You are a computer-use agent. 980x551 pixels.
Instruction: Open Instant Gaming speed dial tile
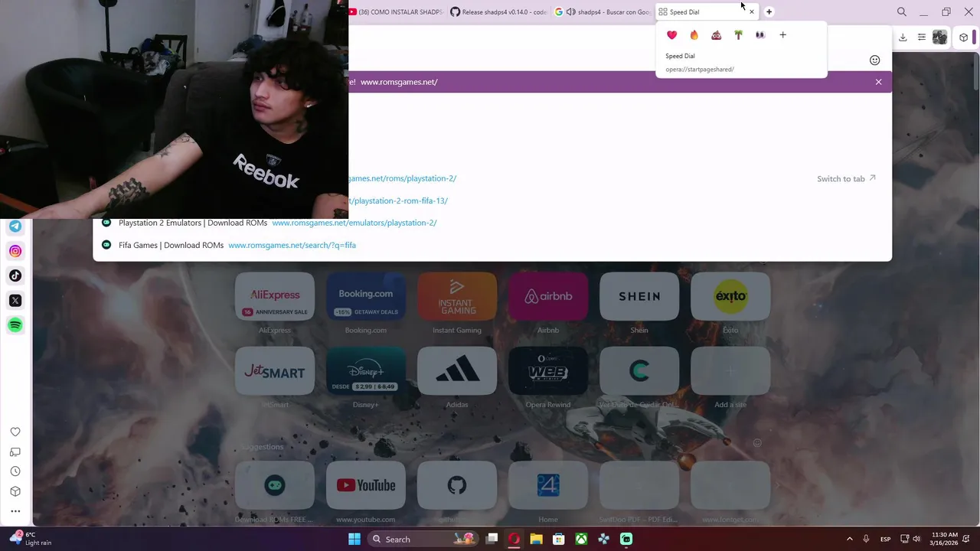[x=457, y=297]
